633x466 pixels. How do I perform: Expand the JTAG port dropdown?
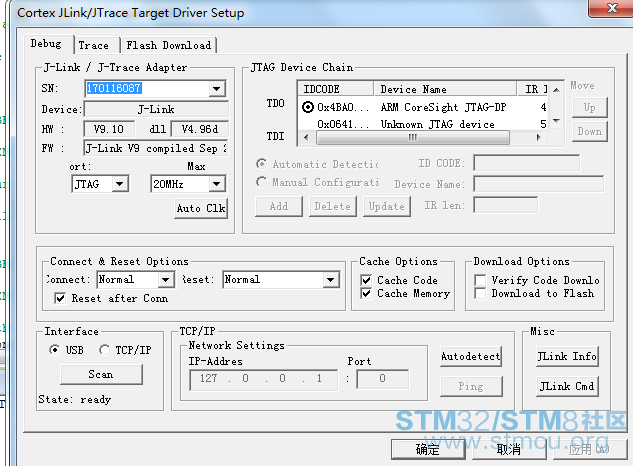coord(119,184)
